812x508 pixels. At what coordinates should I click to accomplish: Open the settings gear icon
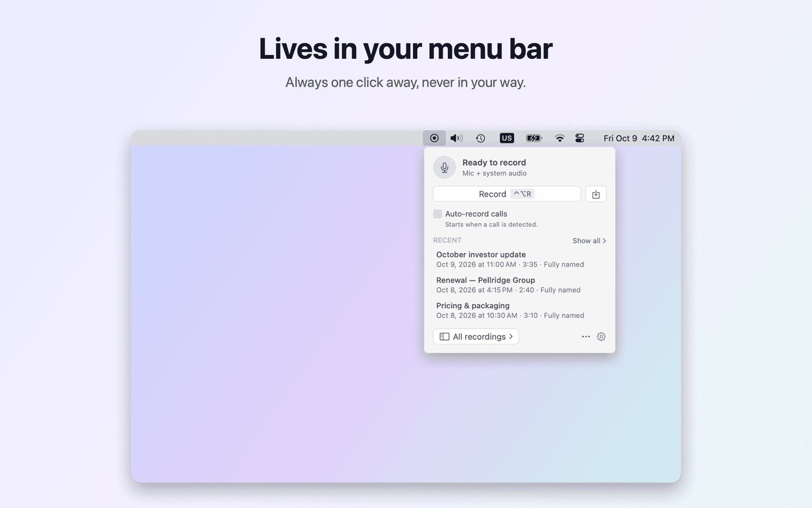[x=601, y=337]
